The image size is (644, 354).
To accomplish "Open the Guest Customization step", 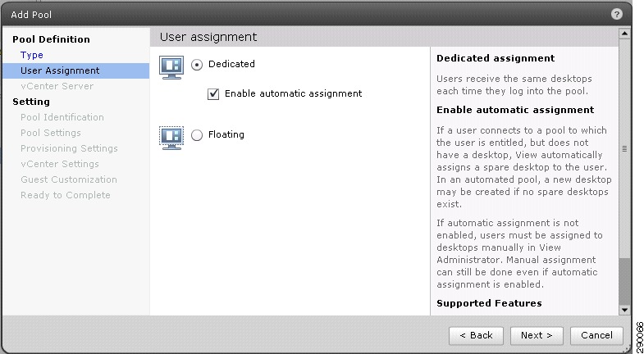I will [69, 179].
